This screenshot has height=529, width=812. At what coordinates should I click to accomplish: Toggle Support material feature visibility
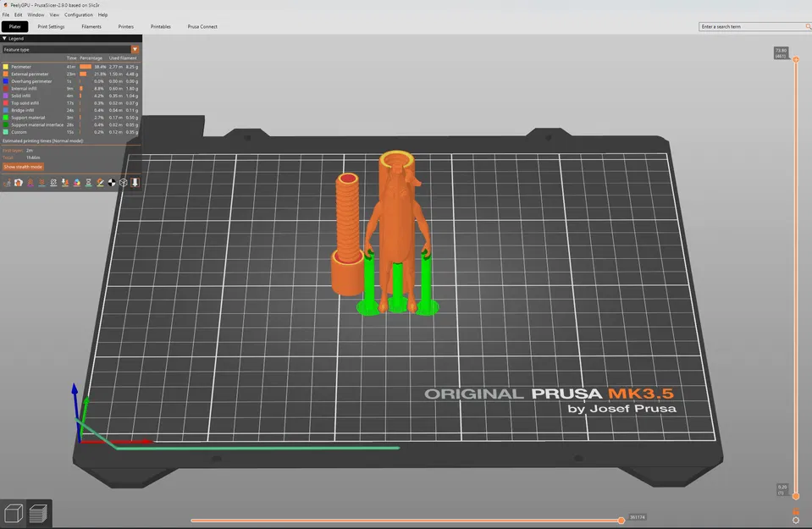(70, 118)
